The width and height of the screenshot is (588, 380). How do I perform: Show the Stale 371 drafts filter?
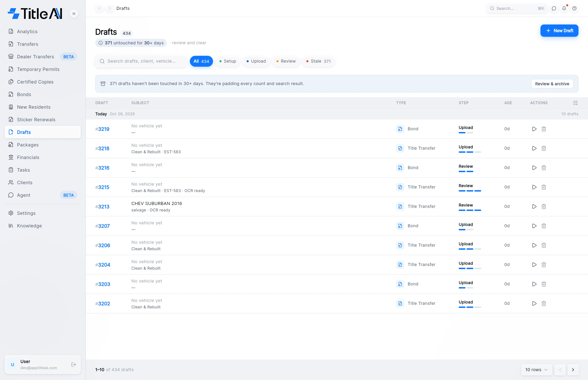click(318, 61)
